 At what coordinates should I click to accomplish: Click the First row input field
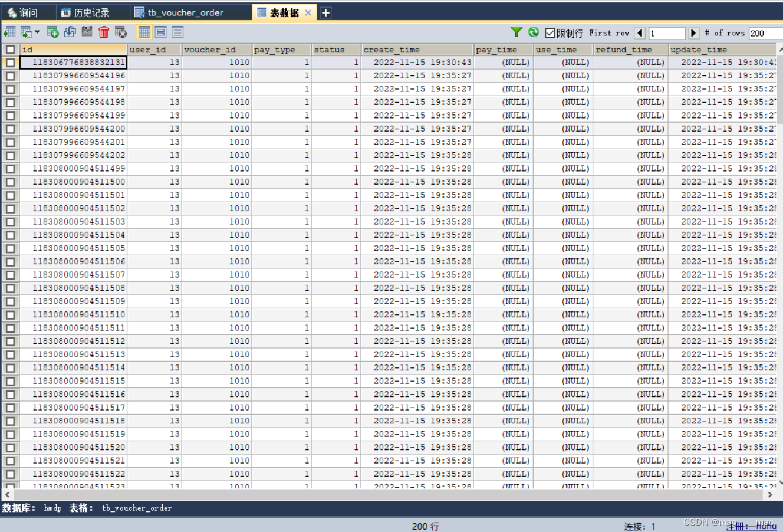pos(667,33)
